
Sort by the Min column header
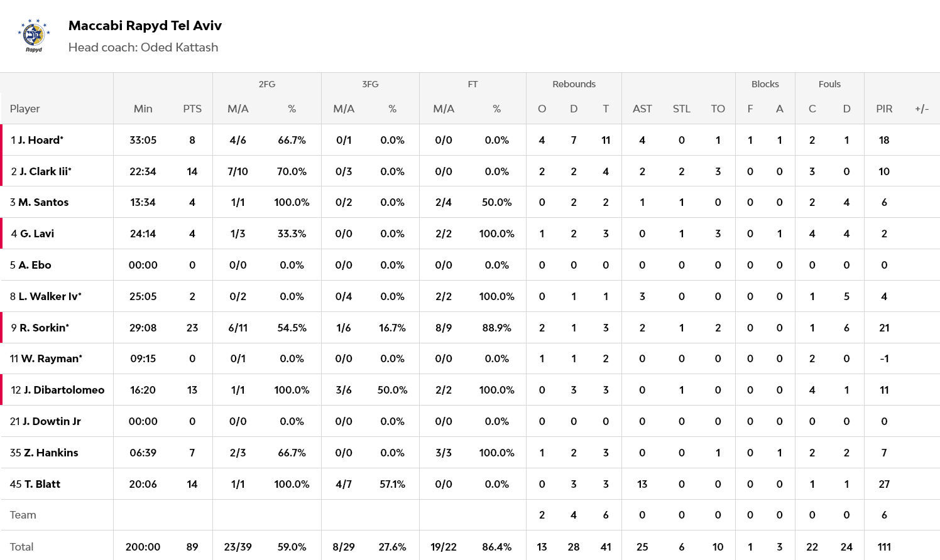143,109
